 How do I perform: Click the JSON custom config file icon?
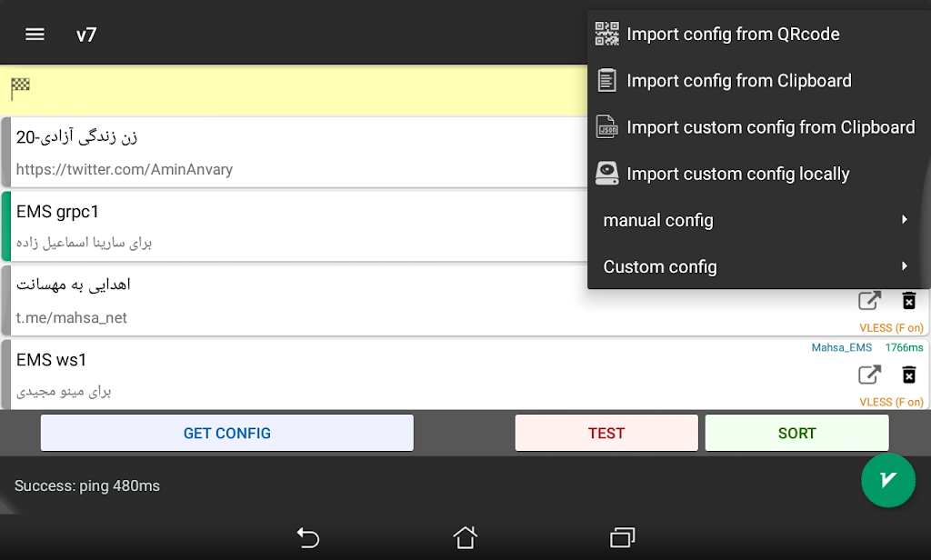coord(607,127)
